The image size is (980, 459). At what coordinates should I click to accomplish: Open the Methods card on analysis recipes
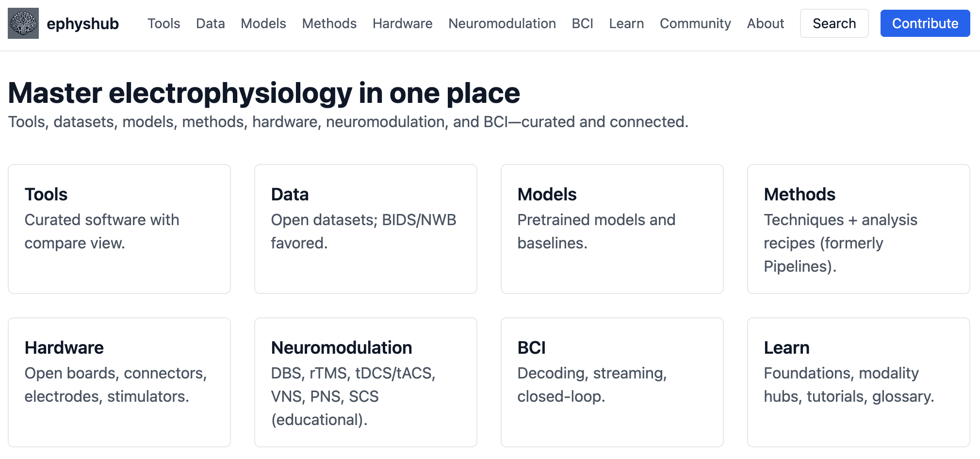click(859, 229)
